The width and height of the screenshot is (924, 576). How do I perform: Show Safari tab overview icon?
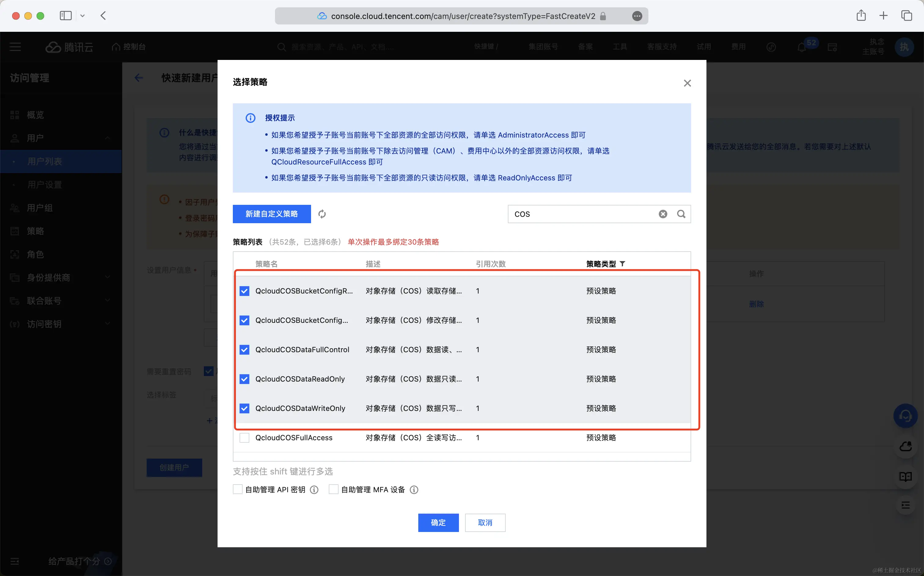pos(907,16)
